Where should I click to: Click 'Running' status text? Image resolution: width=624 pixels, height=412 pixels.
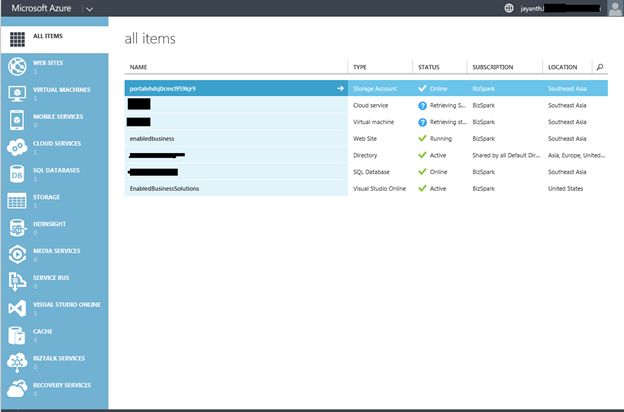[x=441, y=139]
